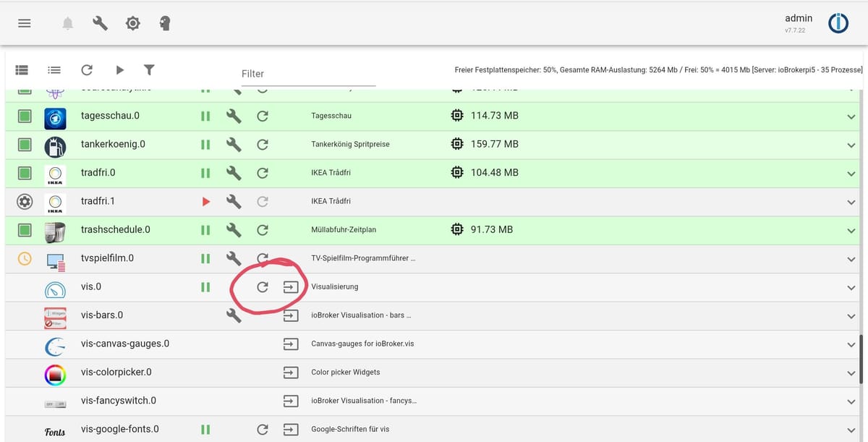
Task: Open tradfri.1 configuration using its wrench icon
Action: [x=234, y=201]
